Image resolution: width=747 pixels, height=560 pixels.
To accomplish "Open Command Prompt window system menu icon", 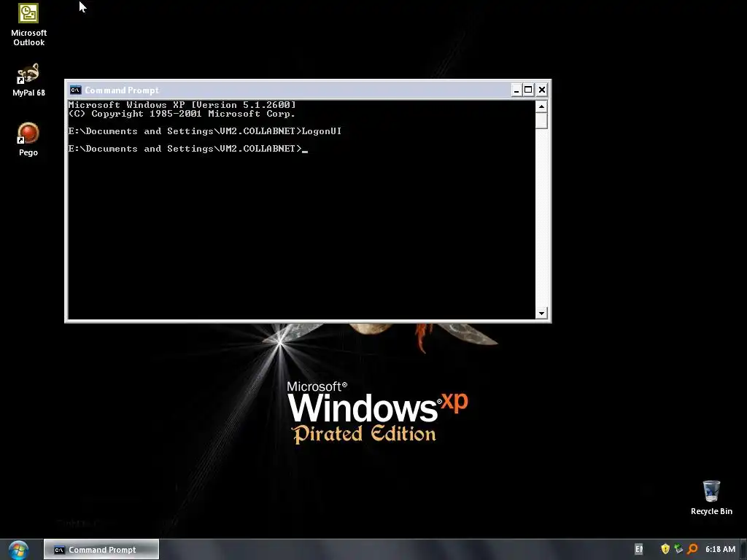I will [75, 90].
